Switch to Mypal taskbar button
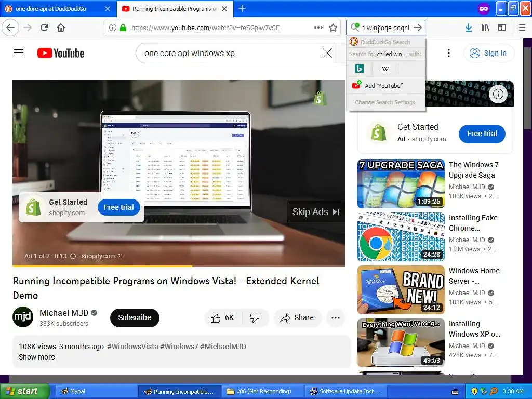Viewport: 532px width, 399px height. click(x=96, y=391)
